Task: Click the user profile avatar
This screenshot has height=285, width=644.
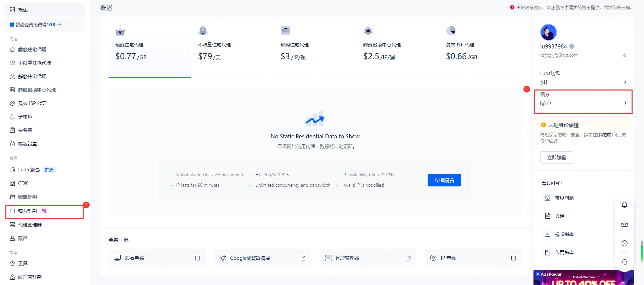Action: pos(548,32)
